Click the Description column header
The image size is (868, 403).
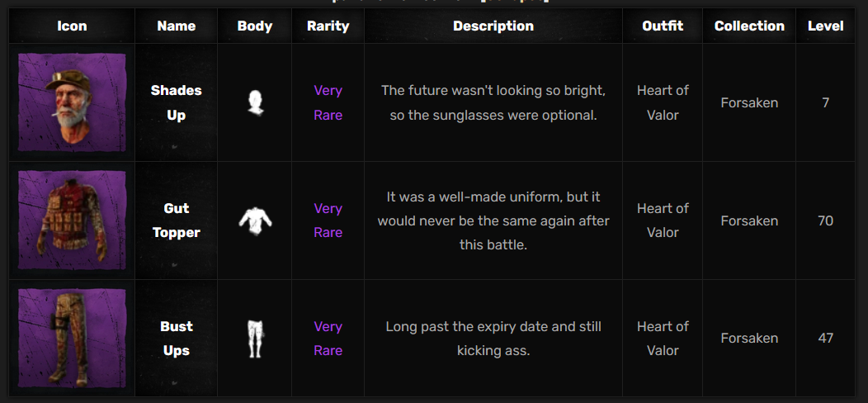(x=493, y=26)
